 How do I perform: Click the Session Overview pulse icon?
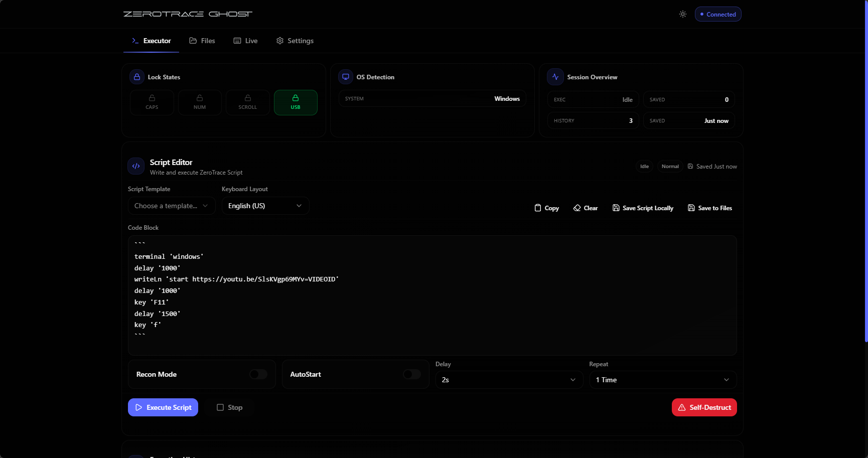tap(555, 76)
